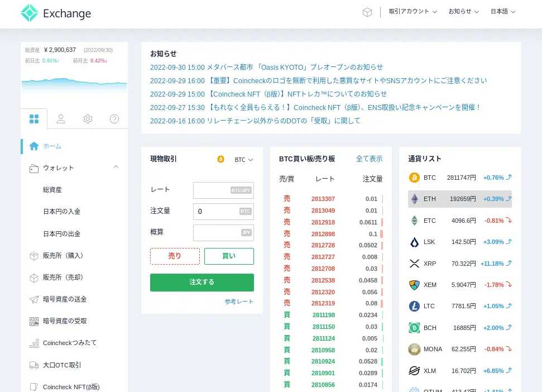Click the BCH icon in currency list

pyautogui.click(x=414, y=328)
